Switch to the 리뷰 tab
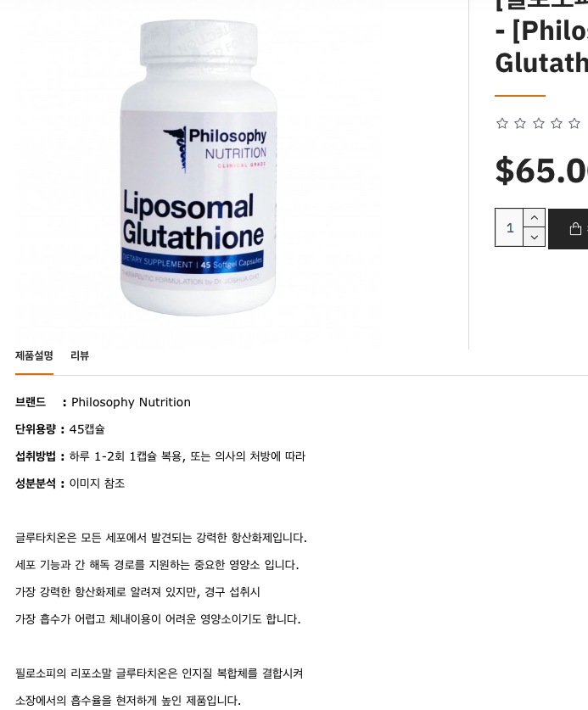 coord(80,355)
